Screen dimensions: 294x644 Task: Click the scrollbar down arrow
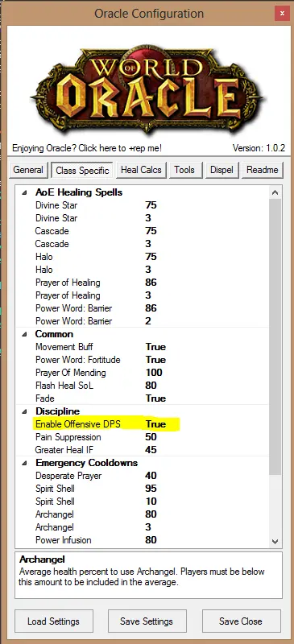click(275, 541)
